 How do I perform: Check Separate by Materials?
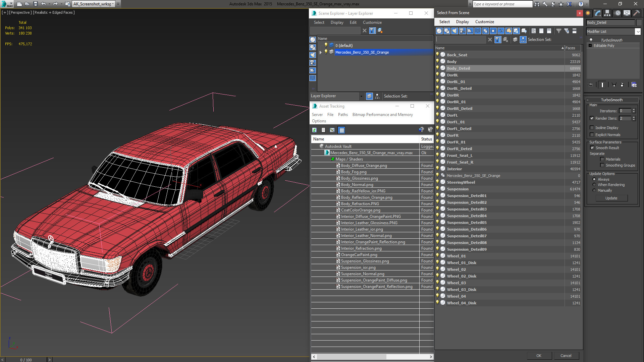[x=602, y=159]
